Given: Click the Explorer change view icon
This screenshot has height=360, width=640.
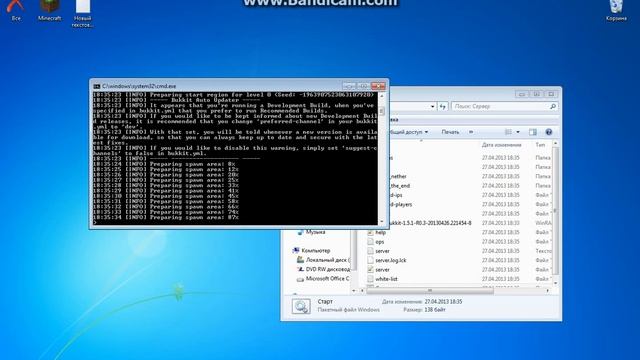Looking at the screenshot, I should [508, 132].
